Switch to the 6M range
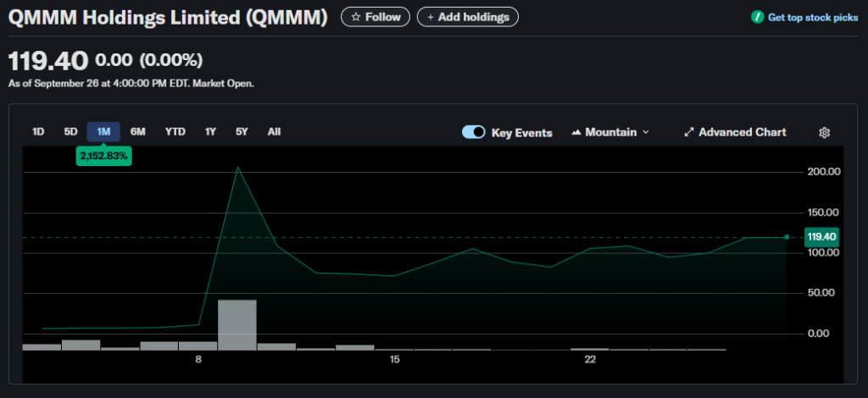868x398 pixels. 138,131
